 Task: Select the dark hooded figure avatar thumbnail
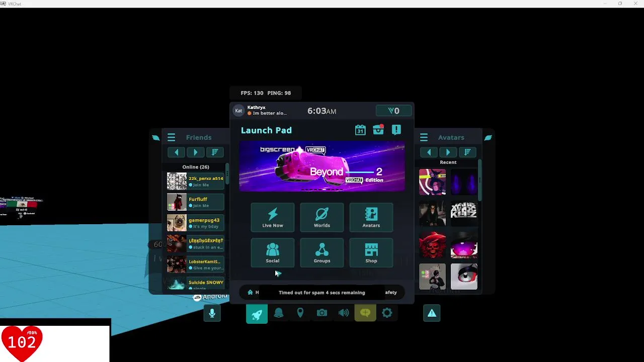click(432, 213)
